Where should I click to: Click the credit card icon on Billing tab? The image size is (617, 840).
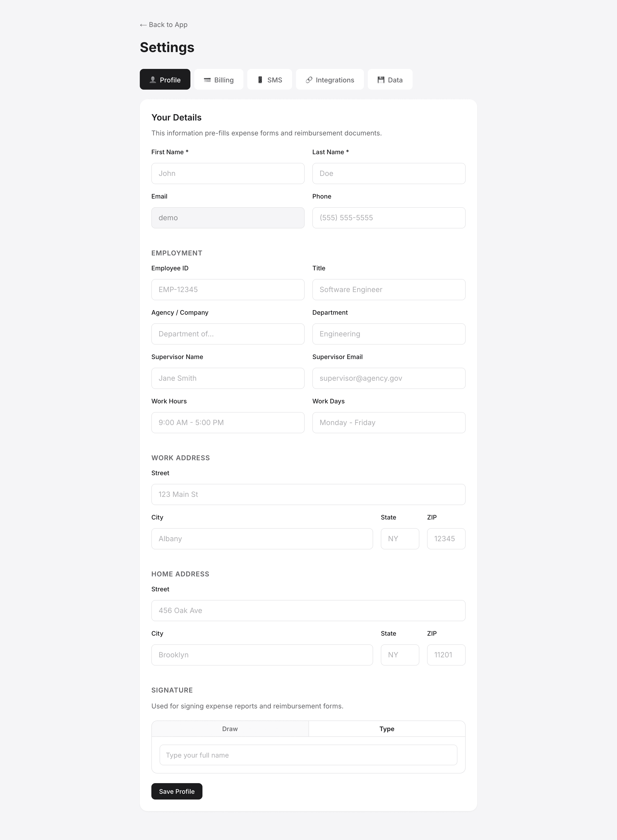(207, 80)
